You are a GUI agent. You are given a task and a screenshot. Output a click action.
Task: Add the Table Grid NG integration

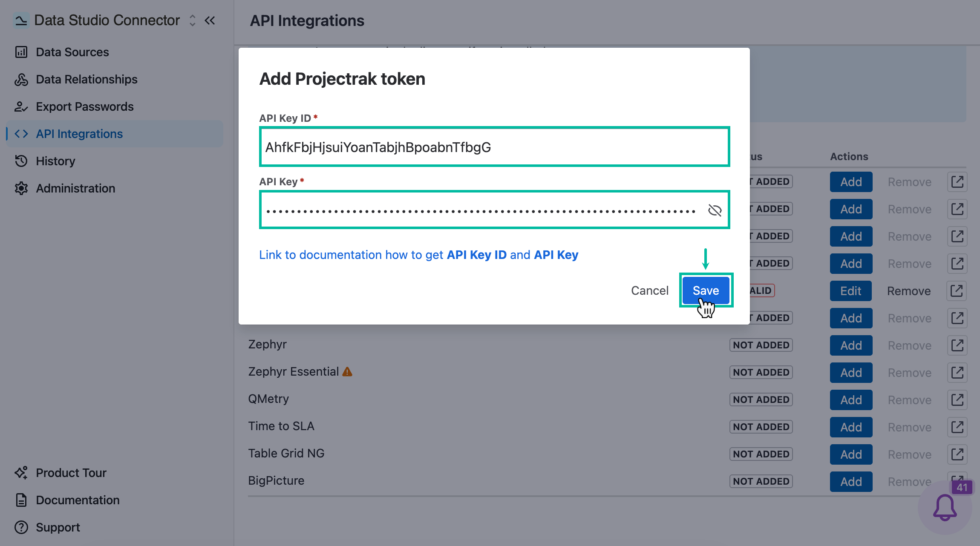[851, 454]
